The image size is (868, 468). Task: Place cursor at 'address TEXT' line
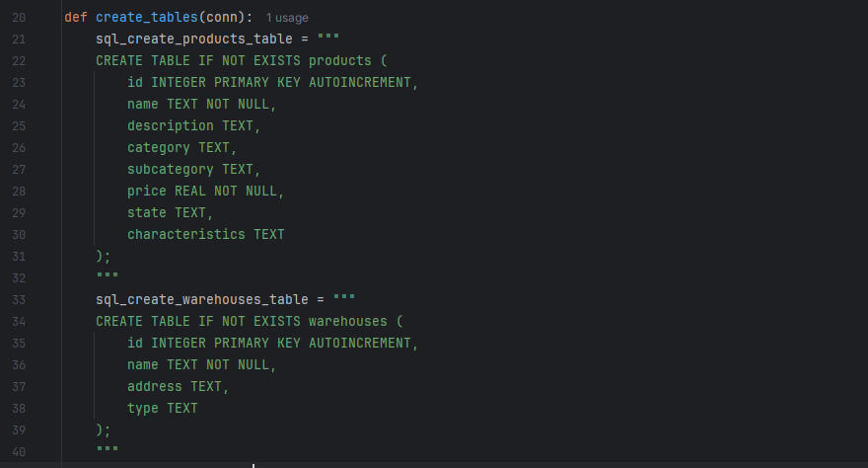tap(179, 387)
